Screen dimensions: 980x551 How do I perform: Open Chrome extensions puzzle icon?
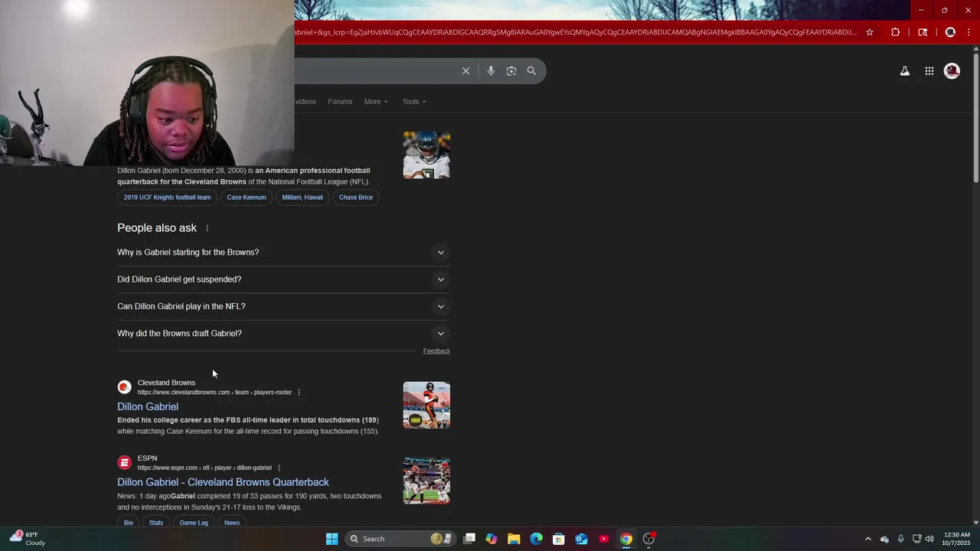(x=895, y=32)
